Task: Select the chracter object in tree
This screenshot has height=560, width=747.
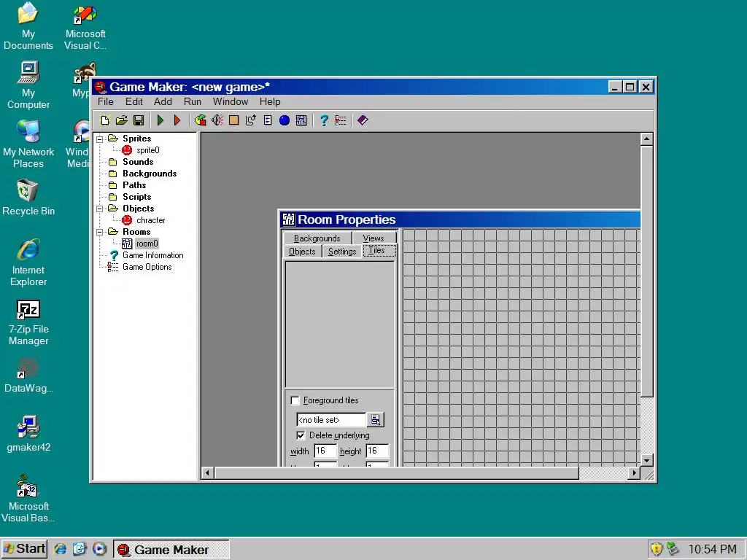Action: 150,220
